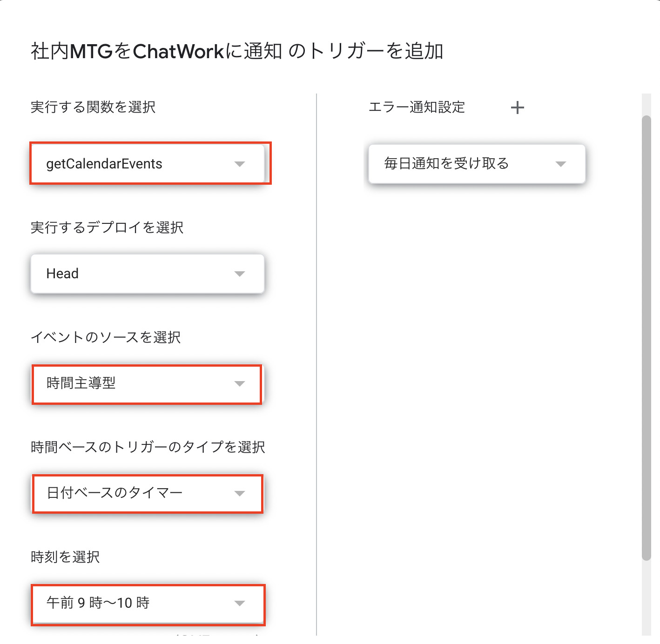660x644 pixels.
Task: Expand the 毎日通知を受け取る notification dropdown
Action: (x=476, y=164)
